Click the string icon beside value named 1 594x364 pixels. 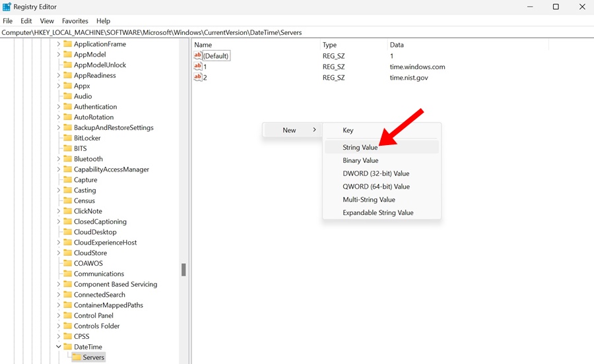(x=198, y=67)
